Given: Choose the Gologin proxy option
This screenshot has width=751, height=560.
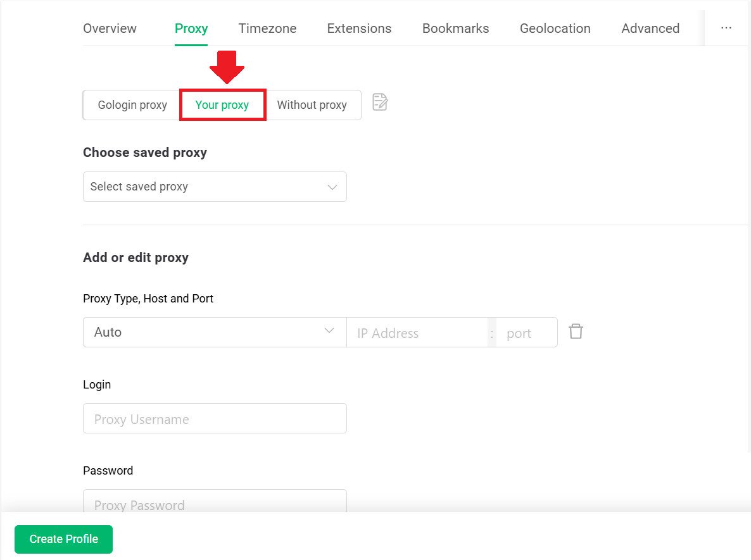Looking at the screenshot, I should coord(132,105).
